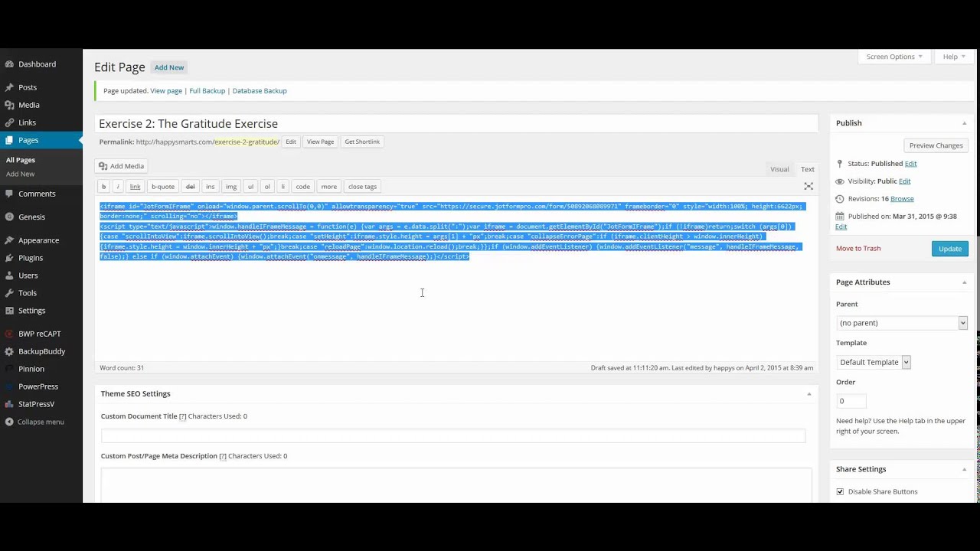Toggle the Disable Share Buttons checkbox
Image resolution: width=980 pixels, height=551 pixels.
pyautogui.click(x=840, y=491)
